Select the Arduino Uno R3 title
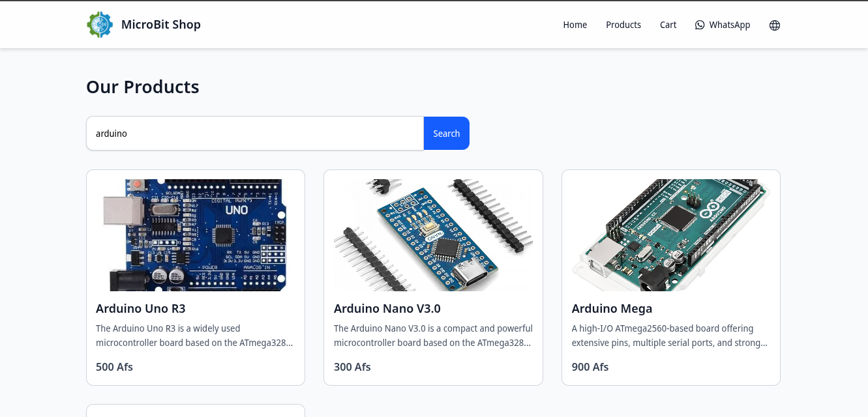This screenshot has width=868, height=417. tap(141, 308)
